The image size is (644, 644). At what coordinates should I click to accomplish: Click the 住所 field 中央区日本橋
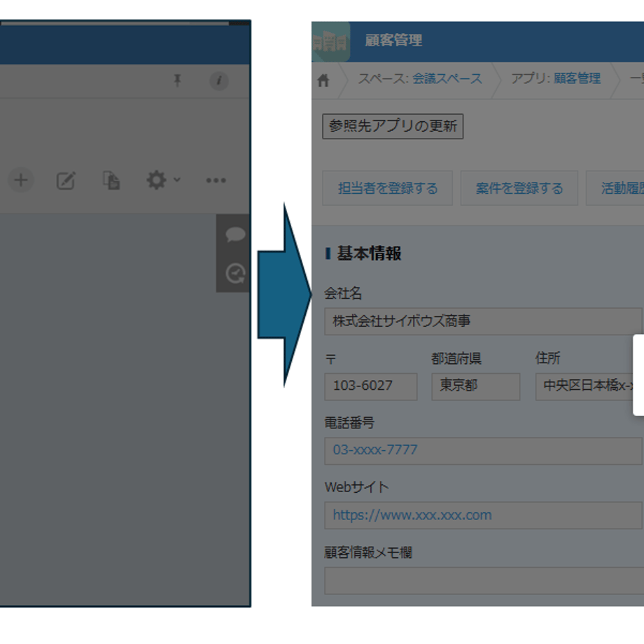584,386
